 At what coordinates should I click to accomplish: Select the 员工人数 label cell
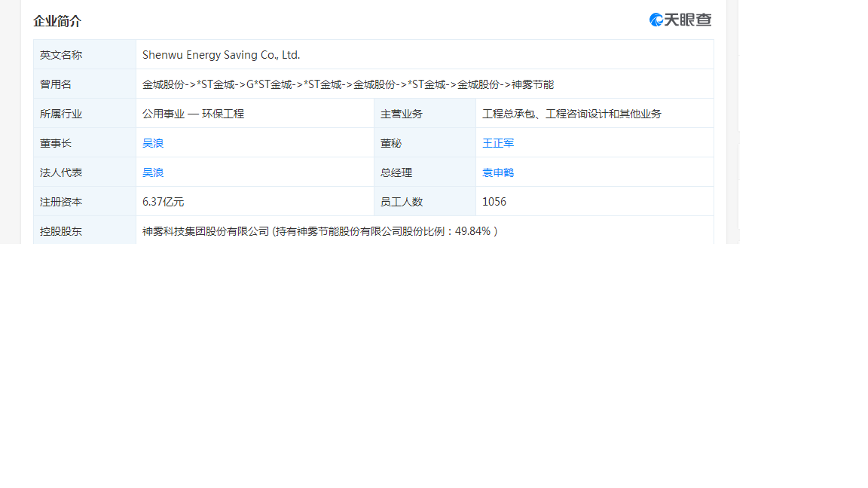pyautogui.click(x=425, y=201)
